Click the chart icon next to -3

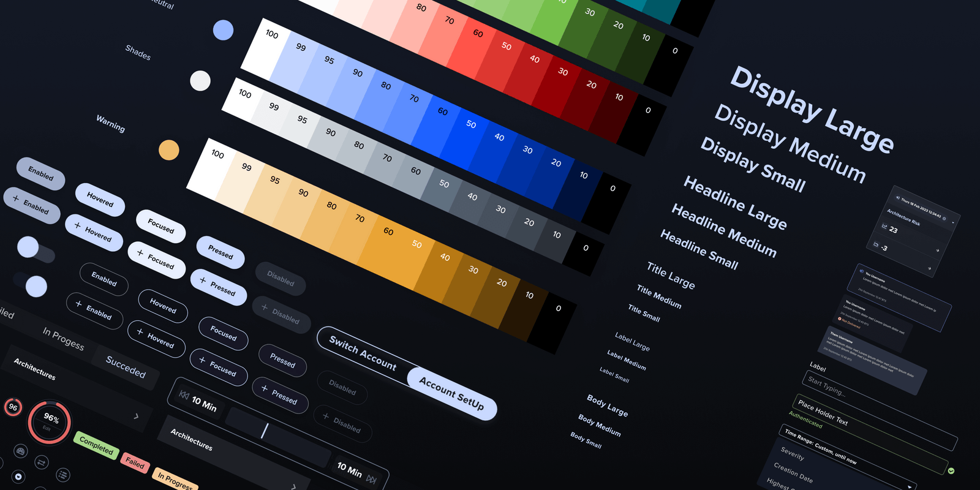pos(876,244)
